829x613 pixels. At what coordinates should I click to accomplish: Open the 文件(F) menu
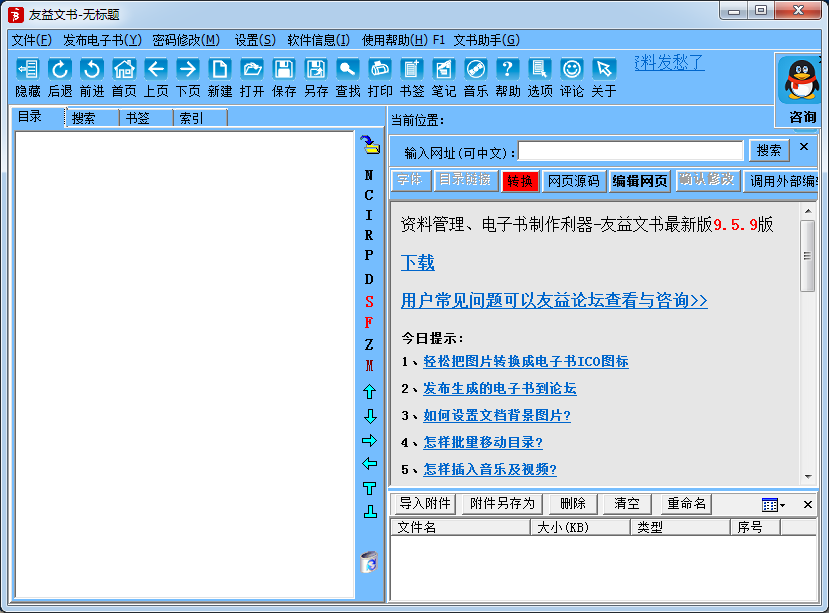coord(32,40)
